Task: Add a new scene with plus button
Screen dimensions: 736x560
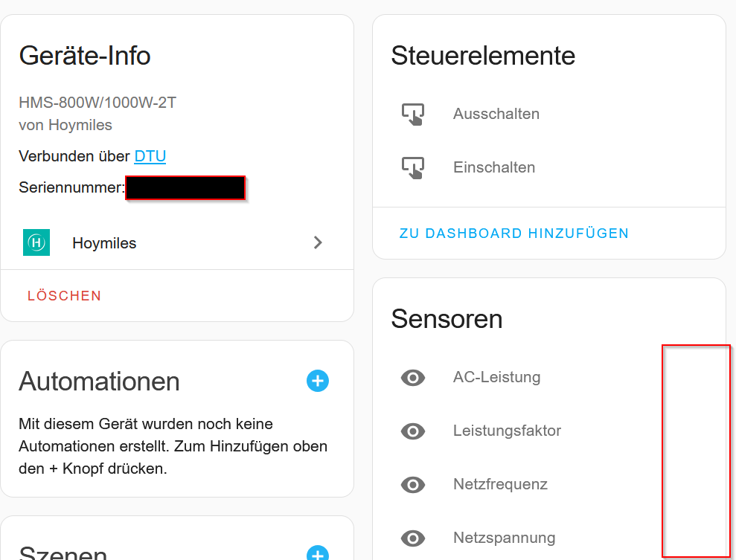Action: pyautogui.click(x=318, y=553)
